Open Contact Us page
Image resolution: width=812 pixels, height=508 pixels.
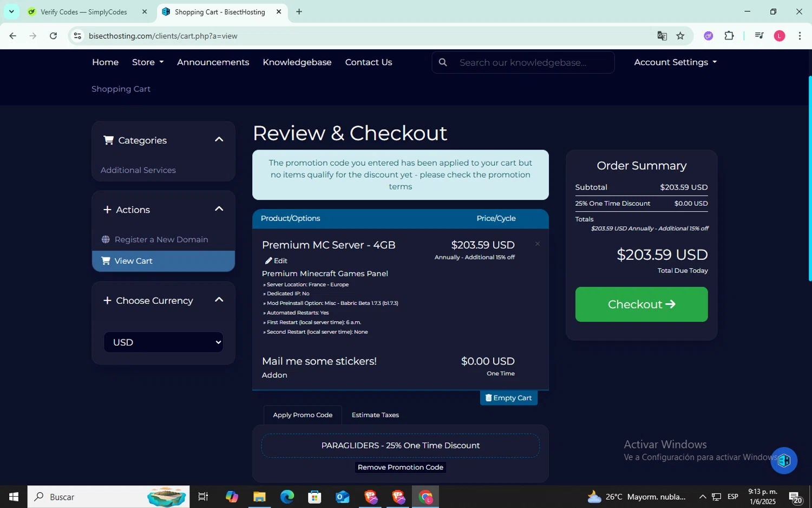369,62
